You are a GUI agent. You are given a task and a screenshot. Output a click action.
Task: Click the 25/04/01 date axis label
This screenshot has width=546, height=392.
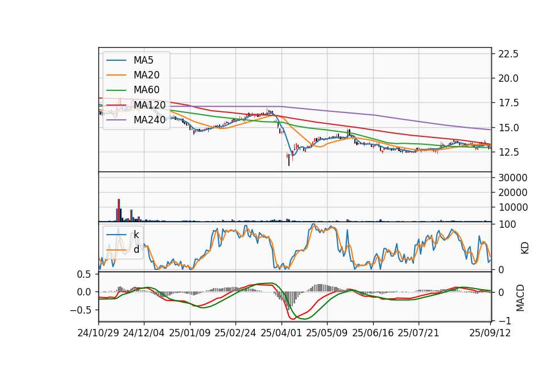pyautogui.click(x=282, y=333)
